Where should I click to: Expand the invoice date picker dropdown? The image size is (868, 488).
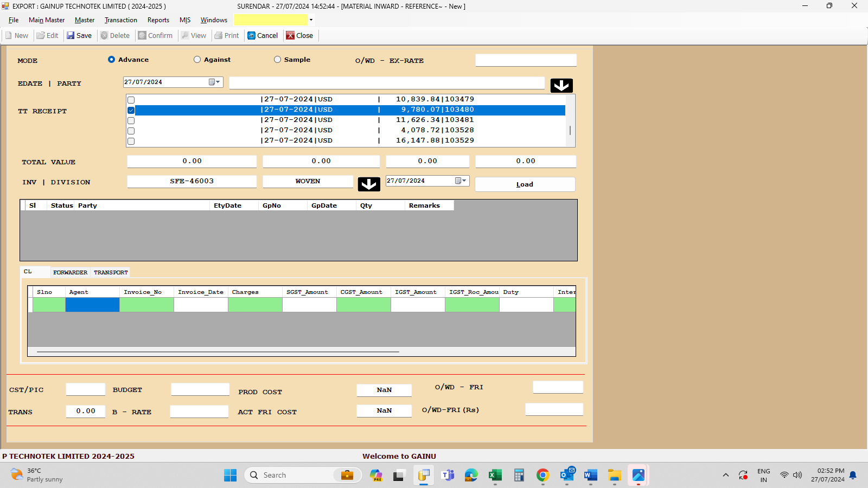[461, 181]
